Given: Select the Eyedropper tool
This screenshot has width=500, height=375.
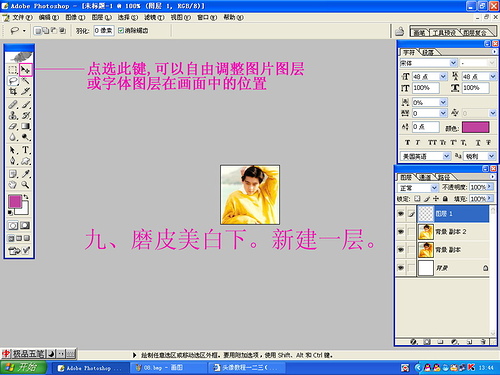Looking at the screenshot, I should click(26, 174).
